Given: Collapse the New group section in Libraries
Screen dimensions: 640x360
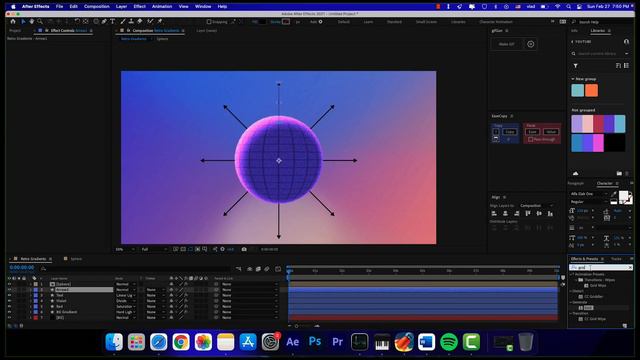Looking at the screenshot, I should point(573,79).
